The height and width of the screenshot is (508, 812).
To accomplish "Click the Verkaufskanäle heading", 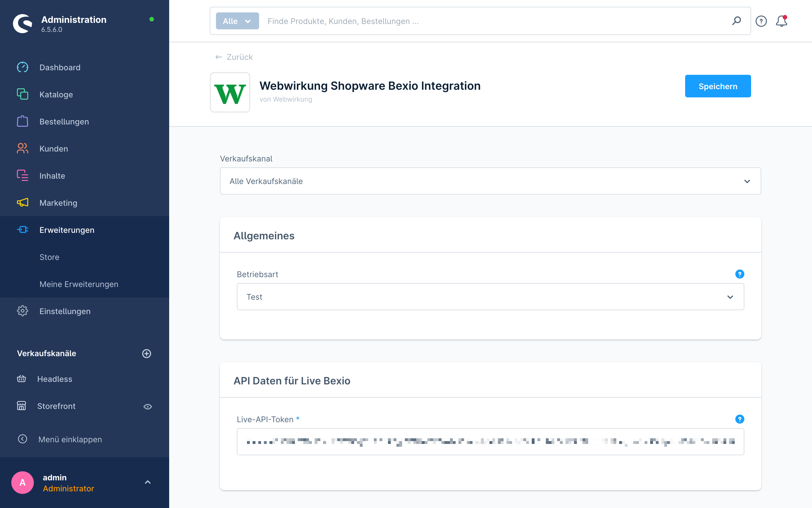I will [47, 353].
